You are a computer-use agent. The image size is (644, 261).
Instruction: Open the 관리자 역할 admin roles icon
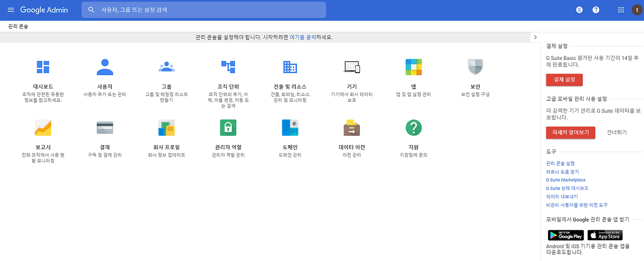[x=228, y=127]
